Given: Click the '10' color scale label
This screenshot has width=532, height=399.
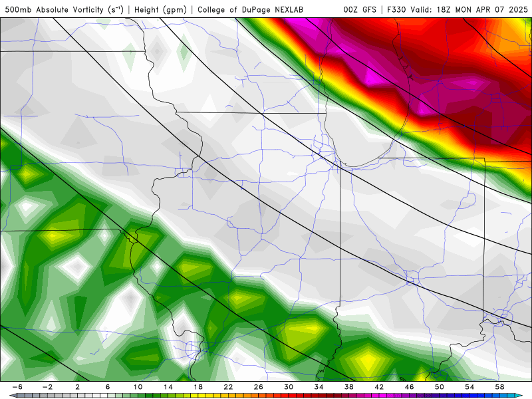Looking at the screenshot, I should click(138, 387).
